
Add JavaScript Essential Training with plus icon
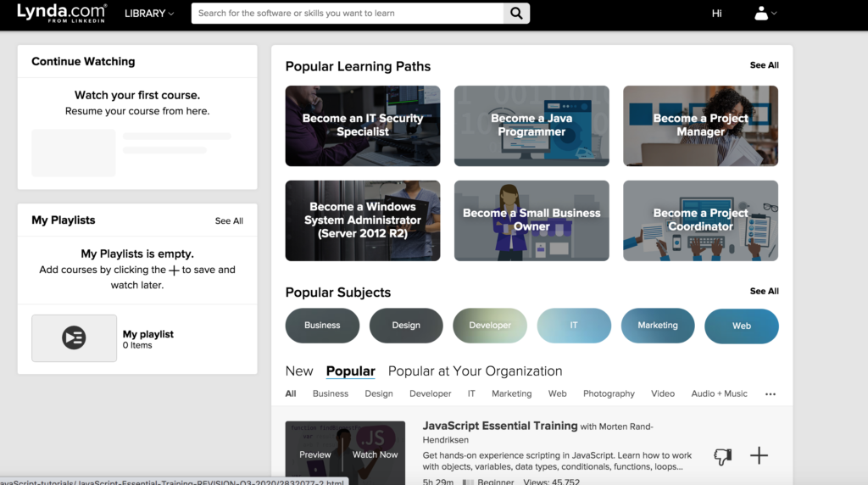point(759,456)
